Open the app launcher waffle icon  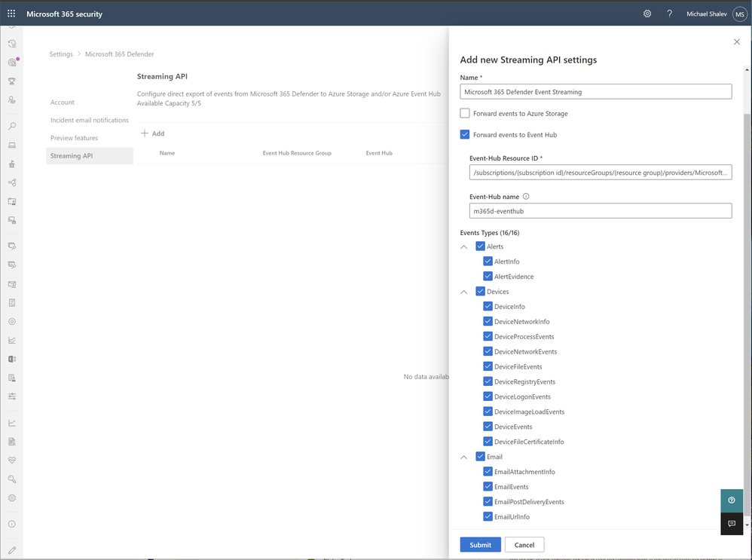[x=11, y=14]
